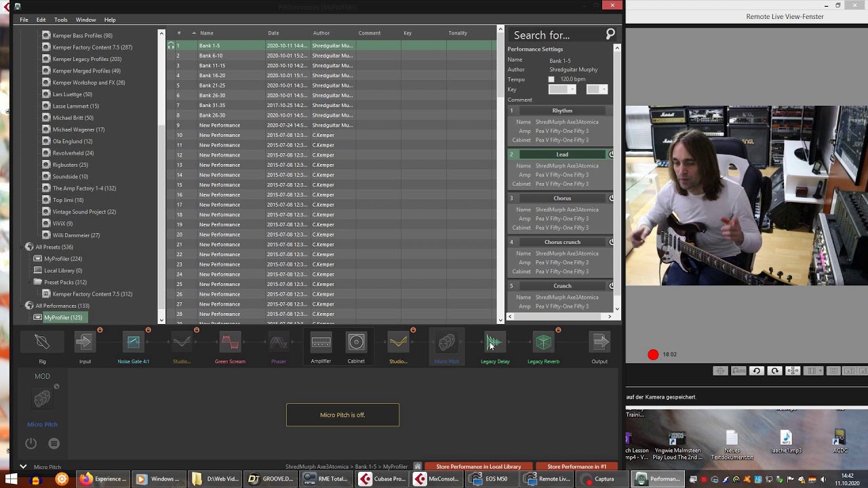Toggle lock on Legacy Reverb module

[x=558, y=330]
